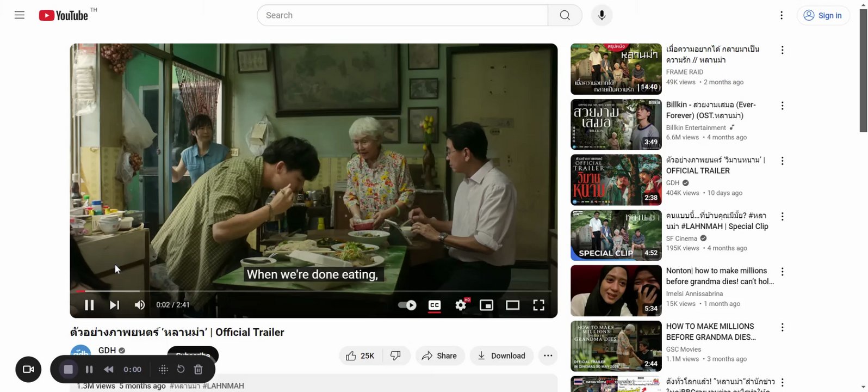868x392 pixels.
Task: Dislike this video
Action: click(x=396, y=356)
